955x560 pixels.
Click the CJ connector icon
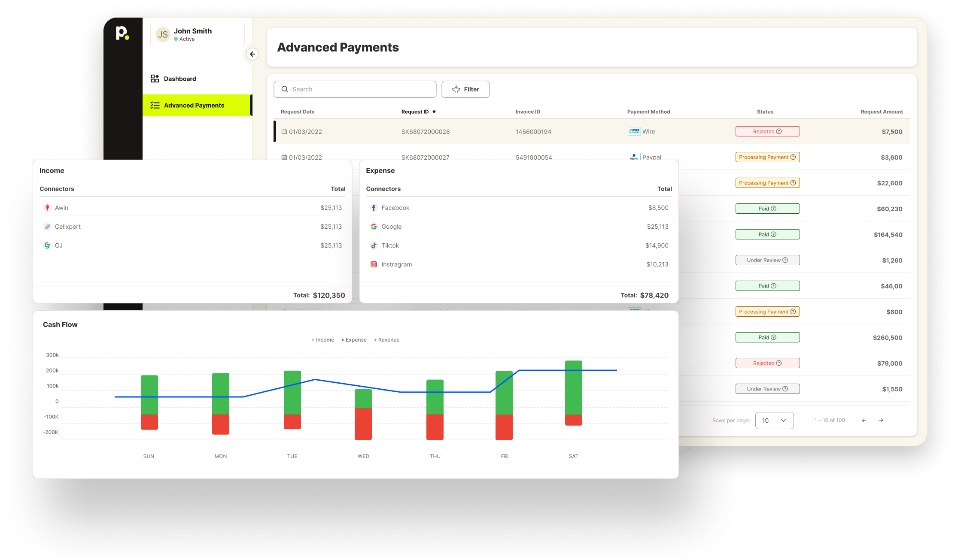(x=47, y=245)
